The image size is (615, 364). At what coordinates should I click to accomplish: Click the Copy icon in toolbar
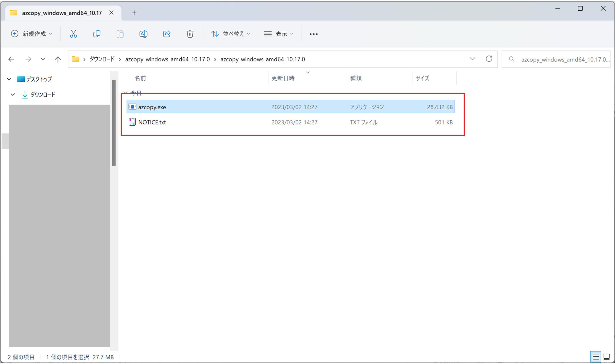[x=97, y=34]
